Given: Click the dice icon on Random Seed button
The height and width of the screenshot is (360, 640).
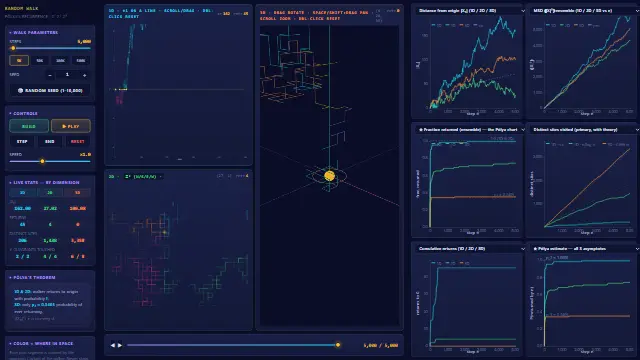Looking at the screenshot, I should (x=20, y=91).
